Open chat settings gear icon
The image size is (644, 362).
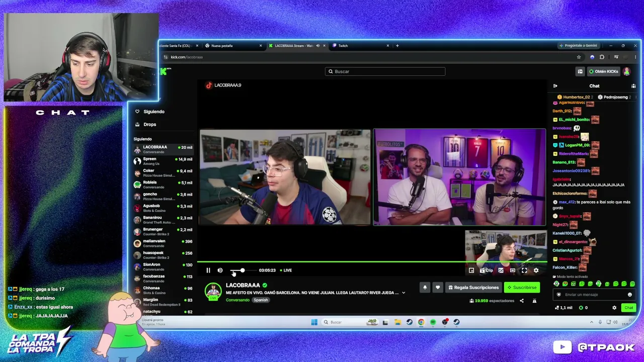[614, 308]
